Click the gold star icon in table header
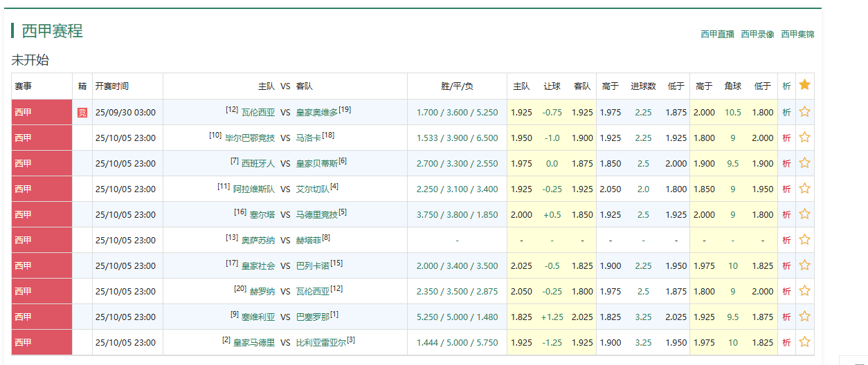This screenshot has height=365, width=868. point(804,86)
